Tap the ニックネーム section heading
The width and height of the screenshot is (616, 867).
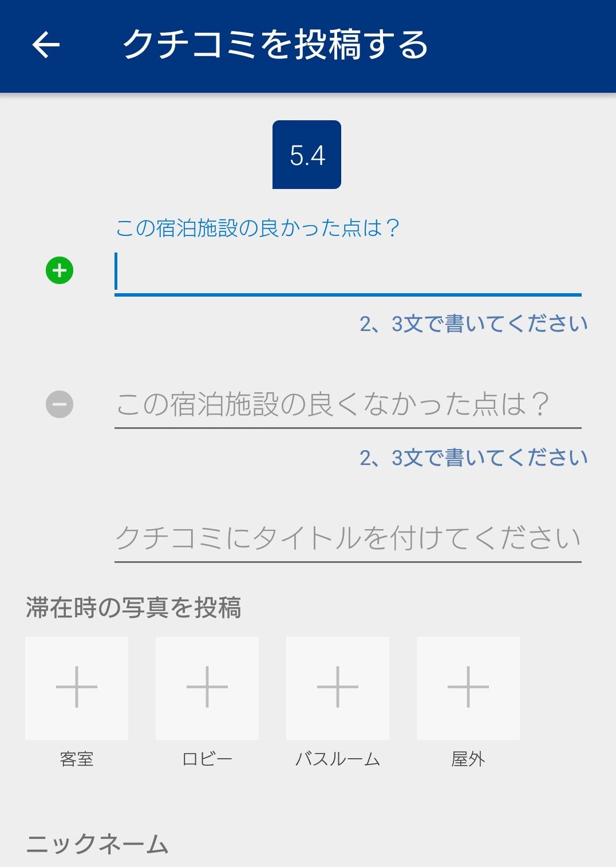click(x=97, y=844)
